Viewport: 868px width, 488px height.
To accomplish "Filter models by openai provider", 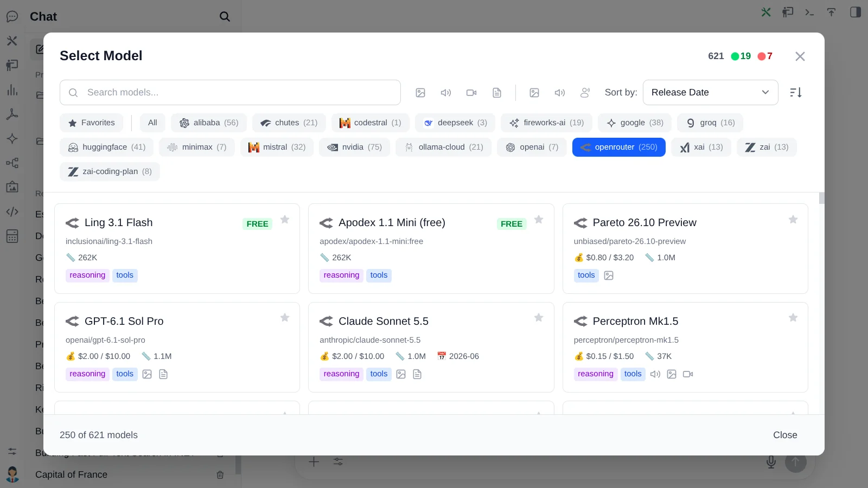I will coord(532,147).
